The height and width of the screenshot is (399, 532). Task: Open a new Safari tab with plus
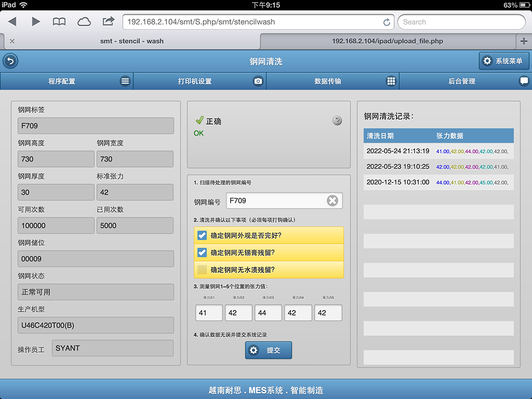coord(524,41)
